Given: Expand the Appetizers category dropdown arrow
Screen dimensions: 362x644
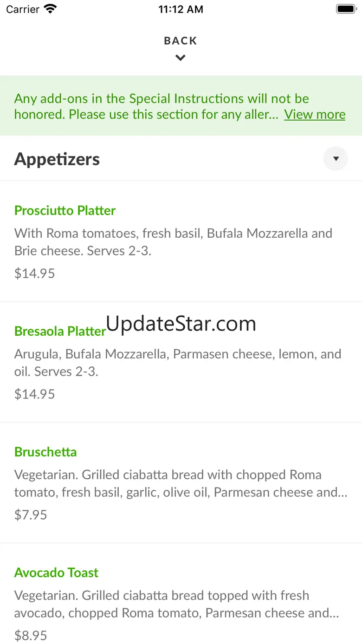Looking at the screenshot, I should (x=336, y=159).
